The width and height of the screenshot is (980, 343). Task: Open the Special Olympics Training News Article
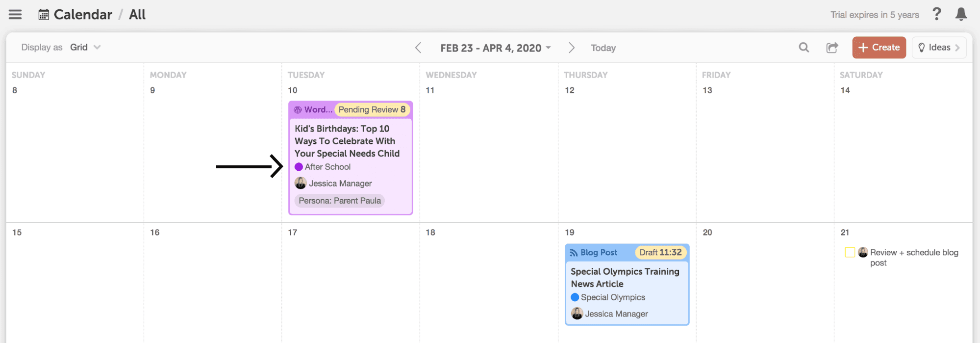[625, 278]
